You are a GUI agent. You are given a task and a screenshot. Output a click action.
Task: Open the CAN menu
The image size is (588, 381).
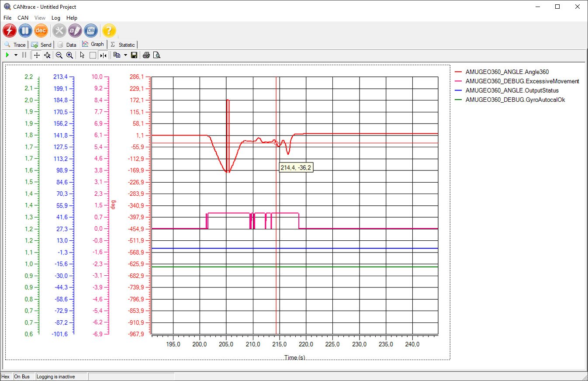(x=23, y=18)
